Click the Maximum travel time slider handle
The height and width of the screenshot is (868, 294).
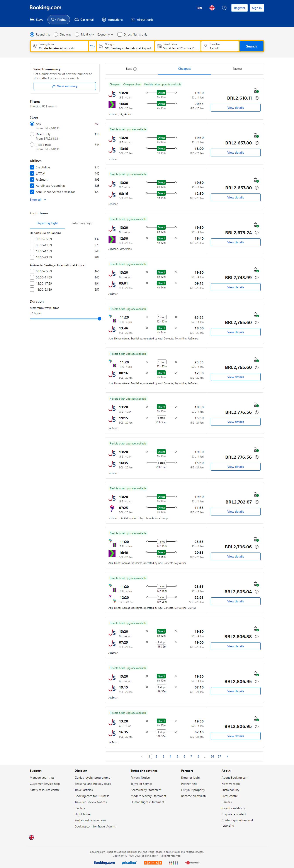99,319
